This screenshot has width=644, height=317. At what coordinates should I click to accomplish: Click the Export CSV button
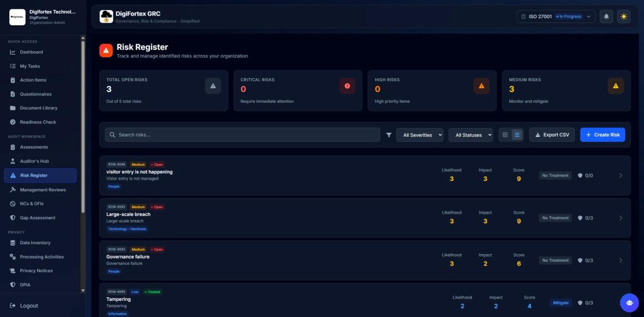click(x=552, y=135)
